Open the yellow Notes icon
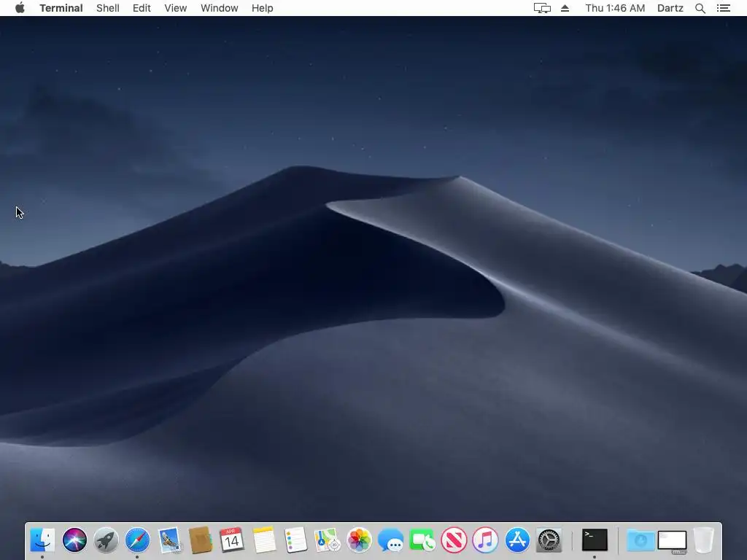The width and height of the screenshot is (747, 560). [264, 540]
